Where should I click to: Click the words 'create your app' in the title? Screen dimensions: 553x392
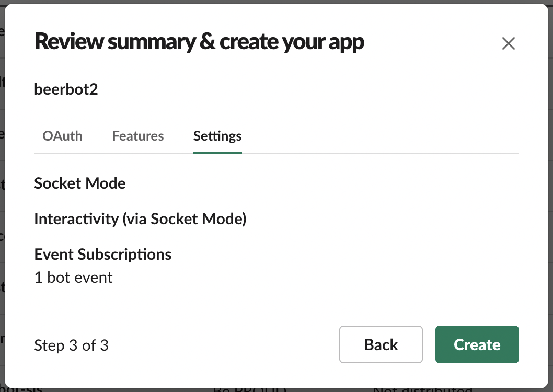pos(292,42)
